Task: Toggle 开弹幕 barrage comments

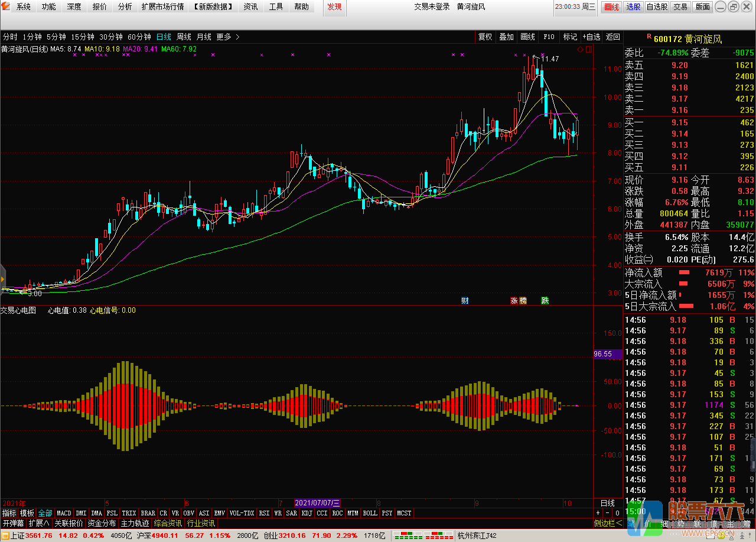Action: pos(13,523)
